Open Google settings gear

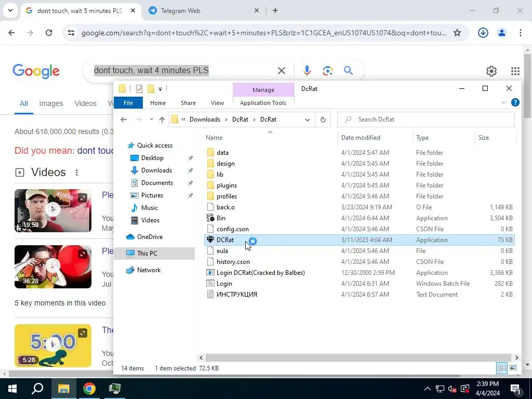(x=491, y=71)
